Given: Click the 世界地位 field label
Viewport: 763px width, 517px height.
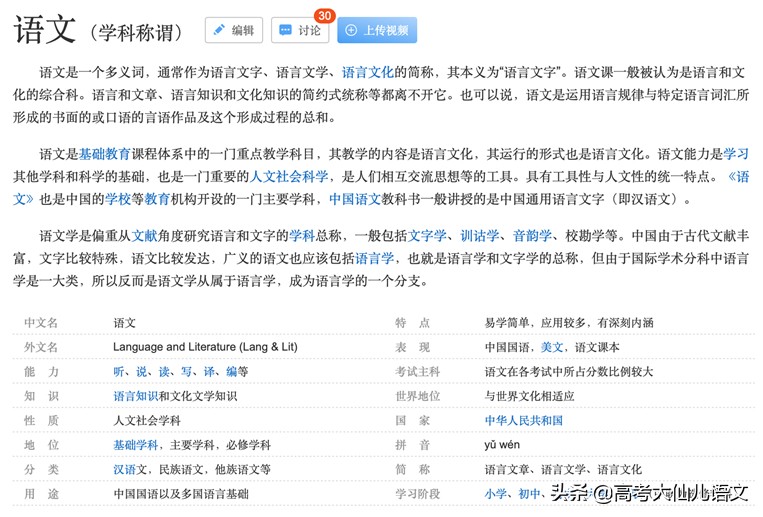Looking at the screenshot, I should pos(418,396).
